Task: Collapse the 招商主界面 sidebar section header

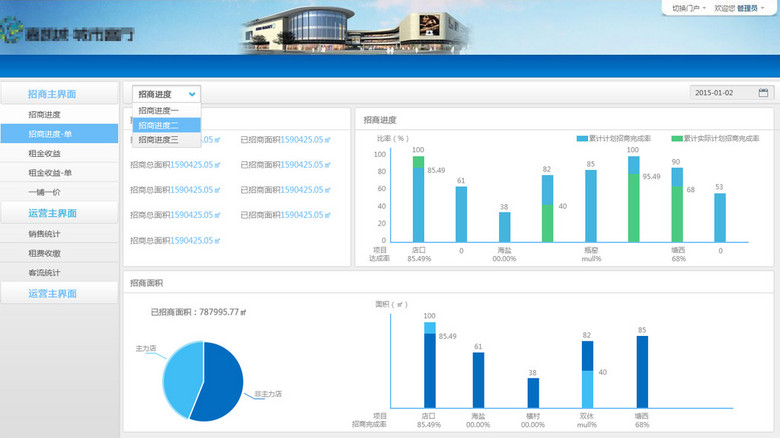Action: (58, 93)
